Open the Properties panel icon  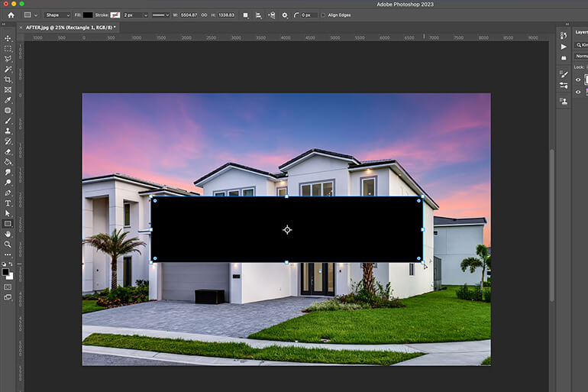(x=564, y=58)
